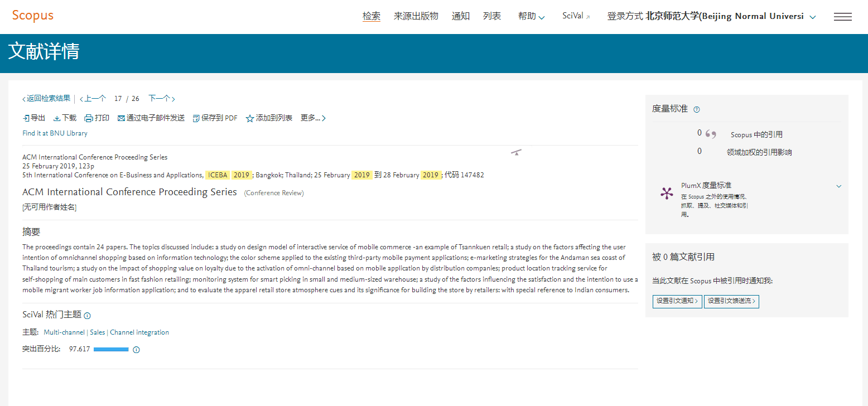Image resolution: width=868 pixels, height=406 pixels.
Task: Click info icon beside prominence percentile bar
Action: point(136,350)
